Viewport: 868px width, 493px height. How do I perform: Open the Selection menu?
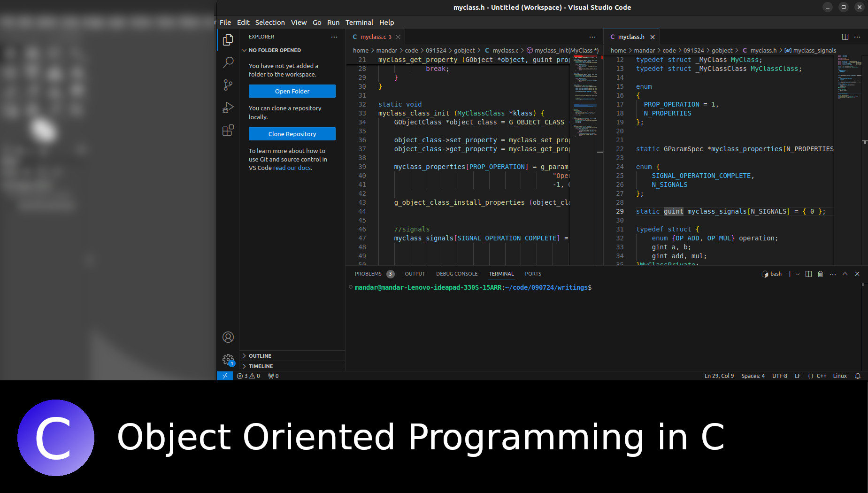270,23
